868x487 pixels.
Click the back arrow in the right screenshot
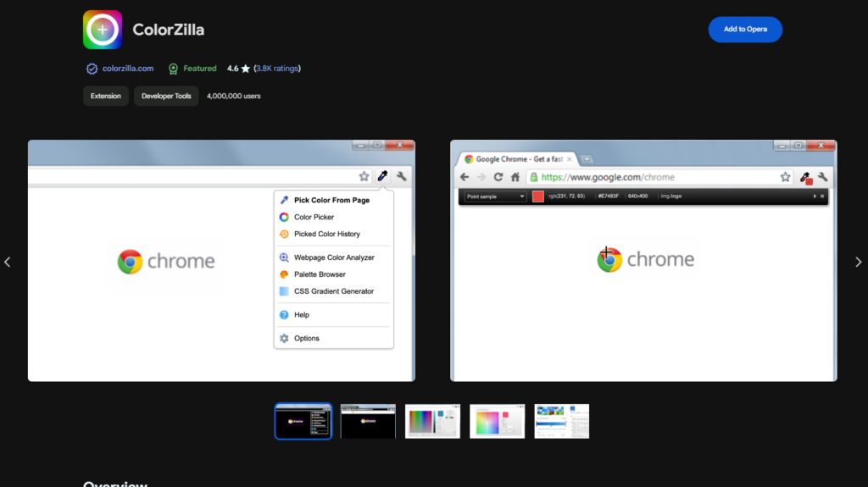[x=465, y=177]
